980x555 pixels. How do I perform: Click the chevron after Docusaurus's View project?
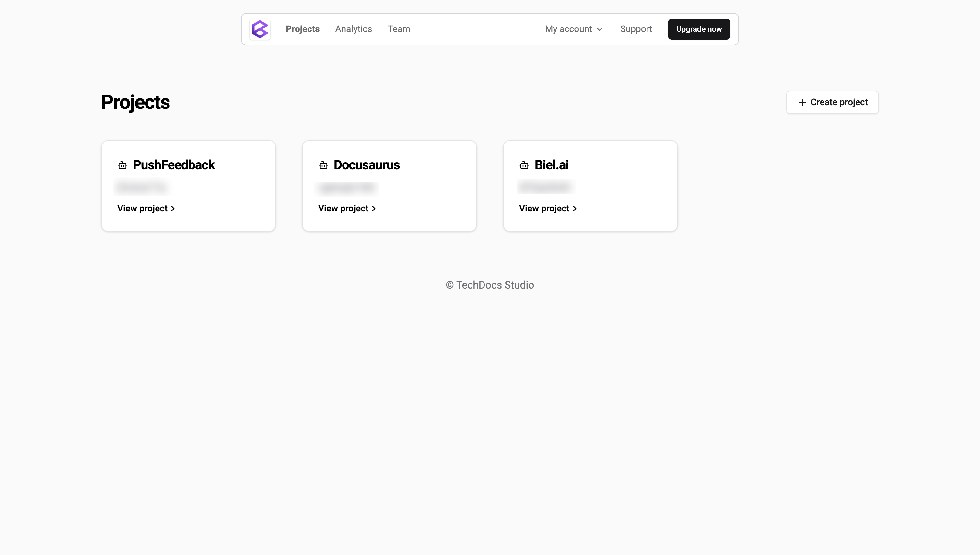point(373,208)
